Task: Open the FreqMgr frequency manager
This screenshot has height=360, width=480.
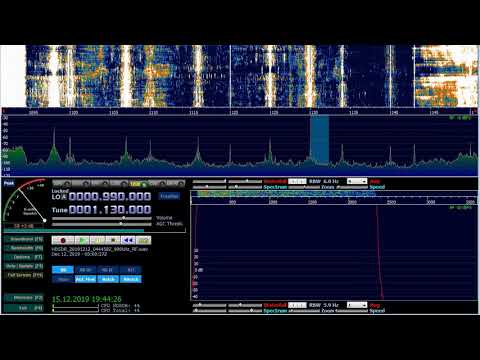Action: (x=169, y=196)
